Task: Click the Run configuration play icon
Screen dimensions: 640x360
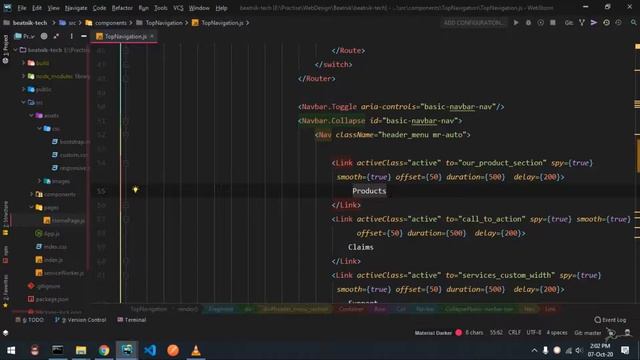Action: (x=516, y=23)
